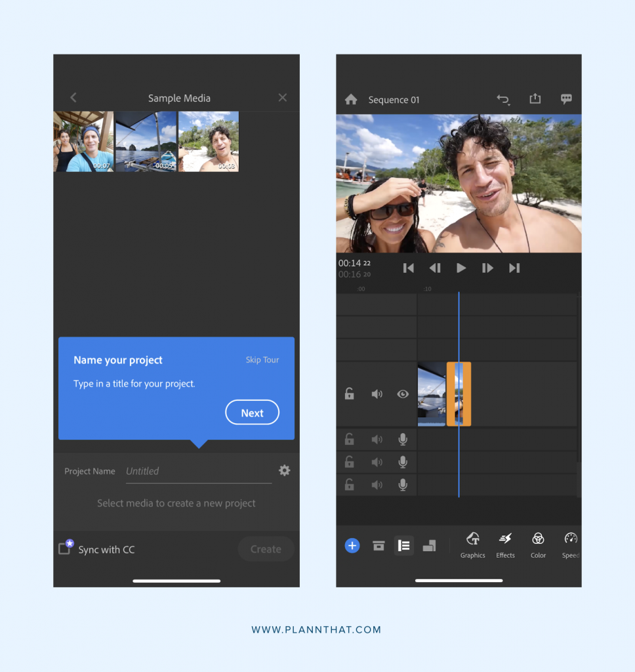635x672 pixels.
Task: Toggle video track visibility eye icon
Action: point(403,394)
